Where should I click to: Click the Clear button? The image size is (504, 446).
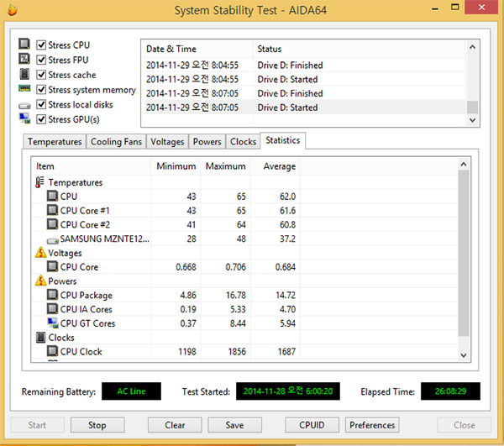(x=175, y=425)
